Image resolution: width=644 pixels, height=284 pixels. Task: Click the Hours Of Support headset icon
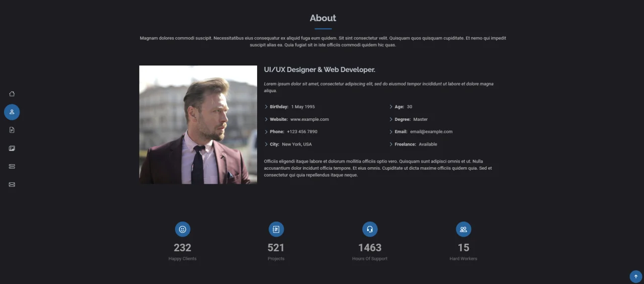370,229
